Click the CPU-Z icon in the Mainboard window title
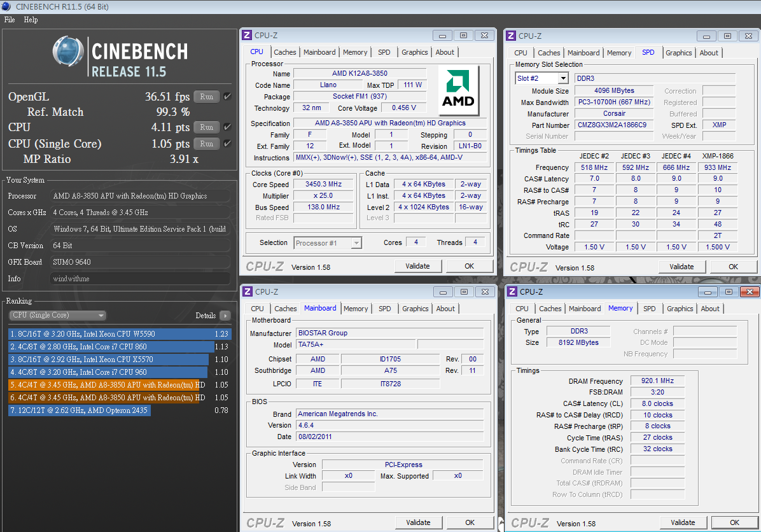The width and height of the screenshot is (761, 532). click(248, 291)
